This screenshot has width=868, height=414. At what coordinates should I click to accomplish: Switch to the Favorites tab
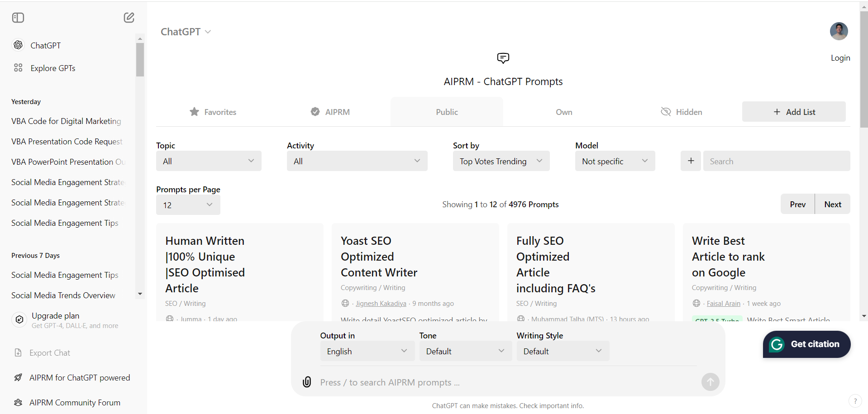tap(213, 112)
